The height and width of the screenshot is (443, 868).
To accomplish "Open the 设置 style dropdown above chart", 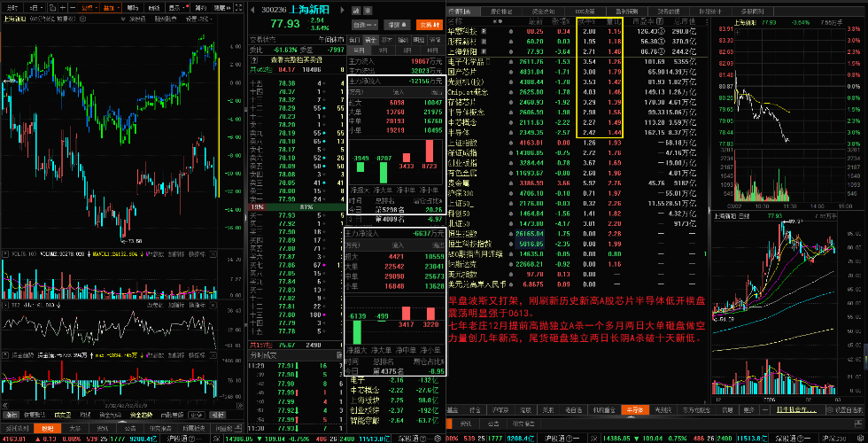I will (198, 19).
